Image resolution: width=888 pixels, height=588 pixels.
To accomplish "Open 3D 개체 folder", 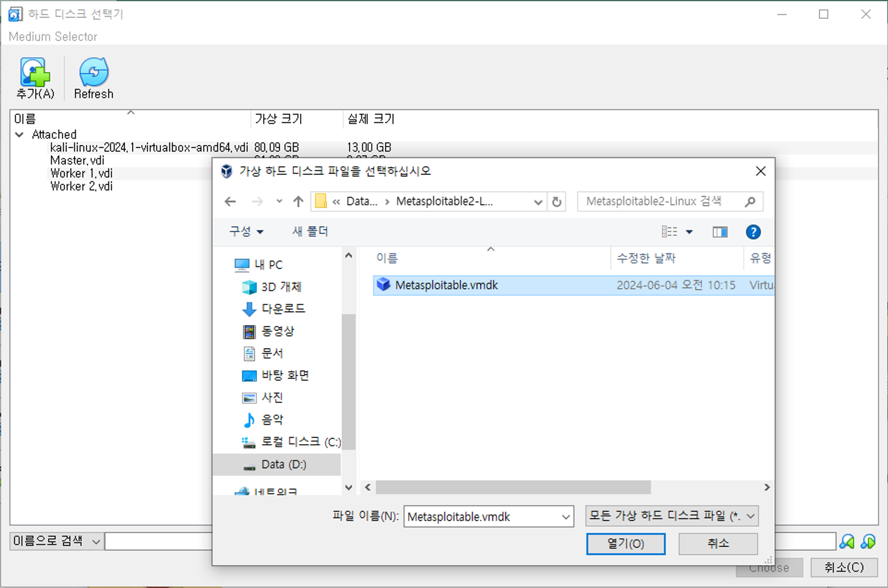I will coord(272,287).
